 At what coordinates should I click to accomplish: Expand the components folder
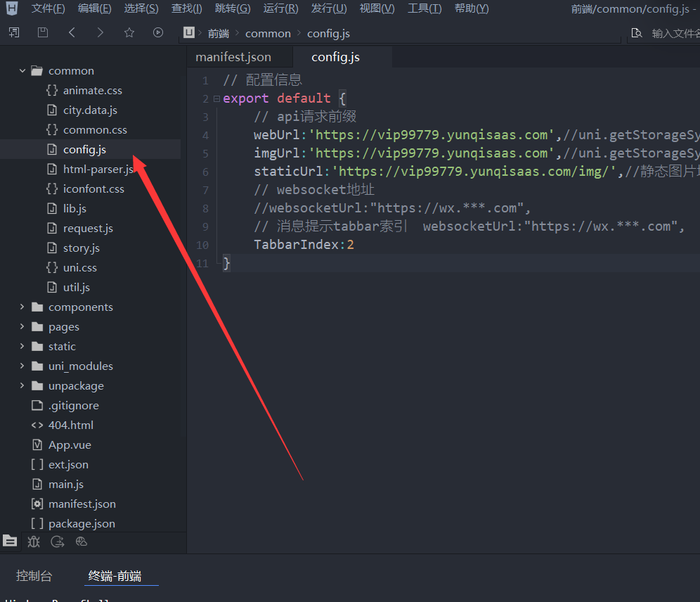point(22,307)
